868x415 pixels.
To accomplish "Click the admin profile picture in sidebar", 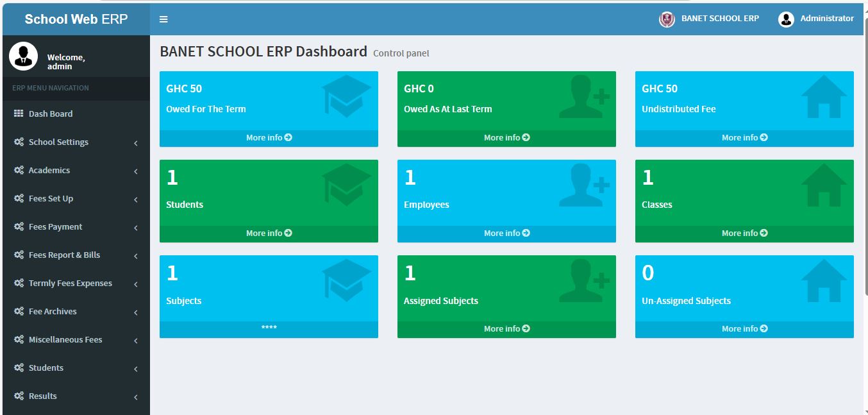I will (24, 56).
